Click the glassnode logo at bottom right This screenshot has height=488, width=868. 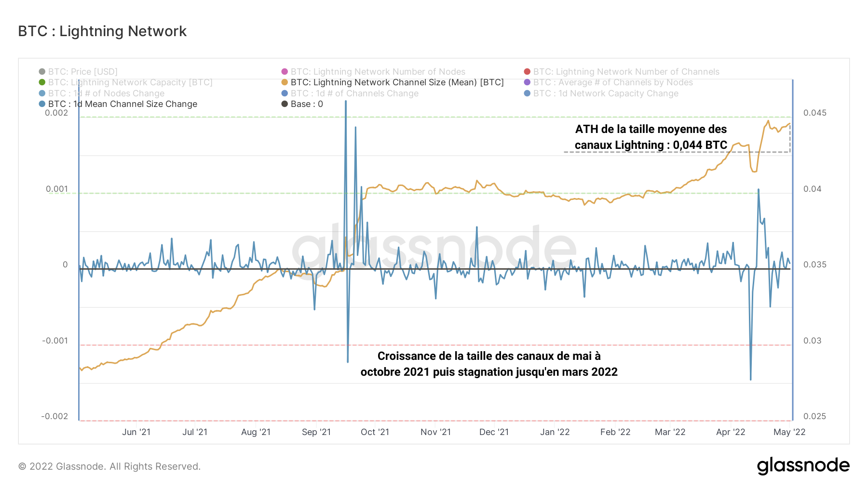tap(803, 466)
